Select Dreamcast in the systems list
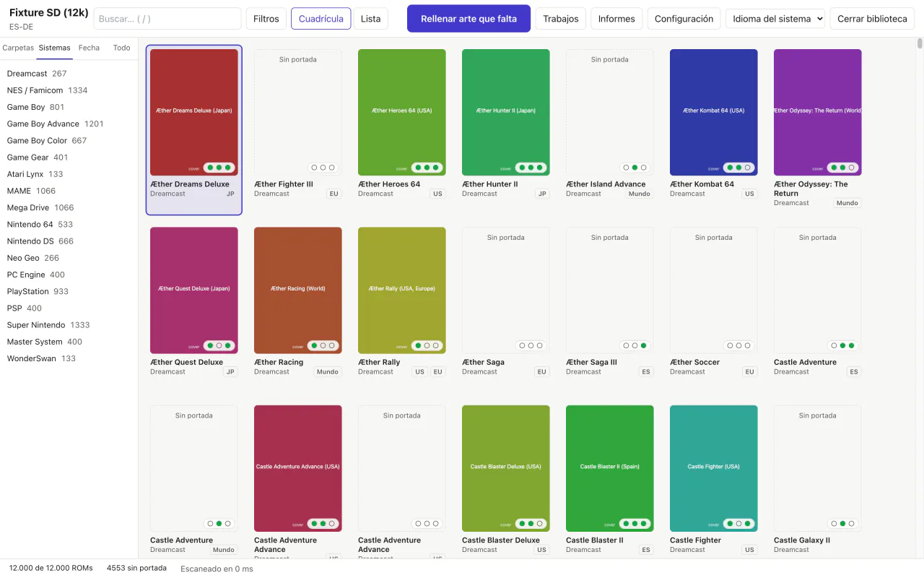 (69, 74)
